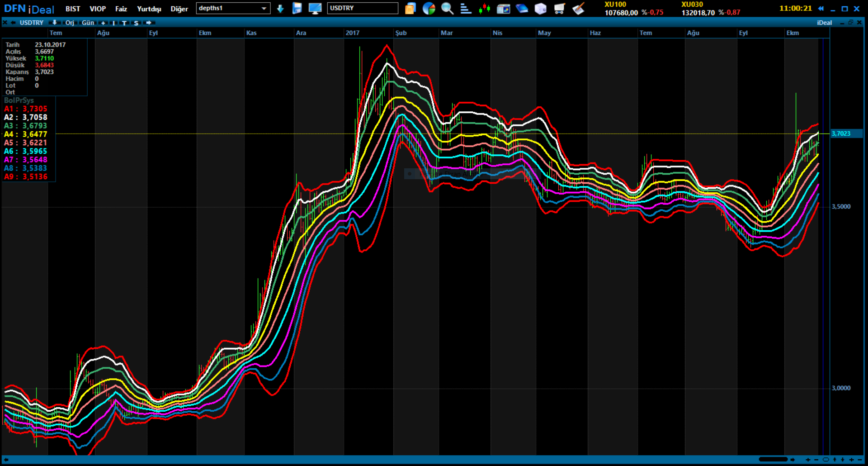Click the white cube icon
This screenshot has width=868, height=466.
click(x=540, y=8)
